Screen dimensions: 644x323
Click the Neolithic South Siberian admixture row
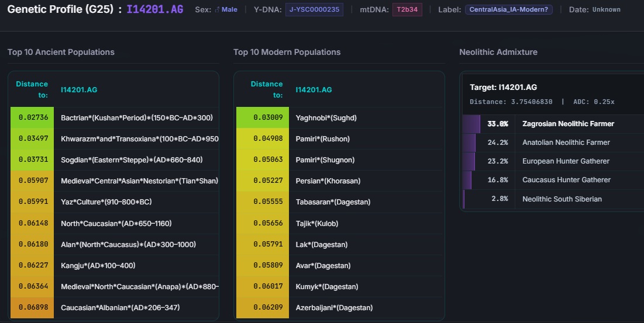click(x=553, y=199)
